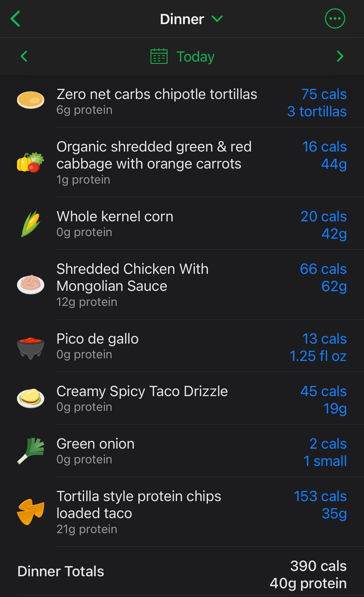The height and width of the screenshot is (597, 364).
Task: Tap the Today date label
Action: tap(195, 57)
